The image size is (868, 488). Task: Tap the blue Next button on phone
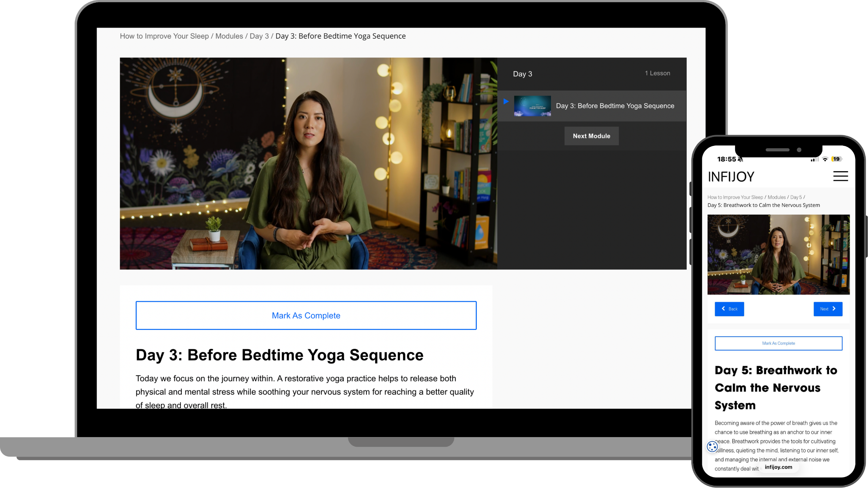click(828, 309)
